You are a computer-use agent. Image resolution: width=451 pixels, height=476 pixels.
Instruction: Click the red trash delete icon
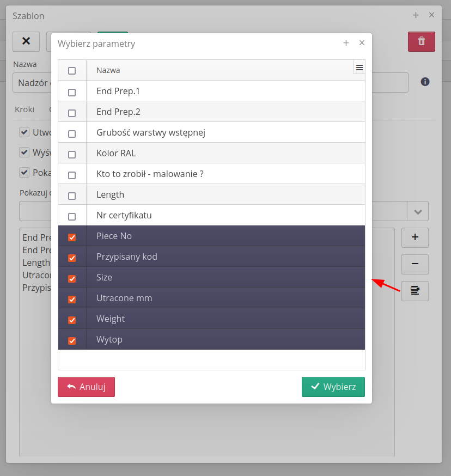tap(421, 41)
